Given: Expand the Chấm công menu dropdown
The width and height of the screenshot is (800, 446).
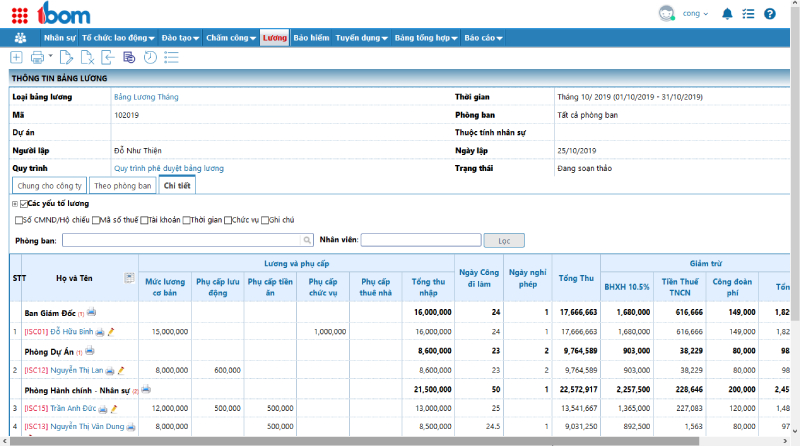Looking at the screenshot, I should pyautogui.click(x=231, y=38).
